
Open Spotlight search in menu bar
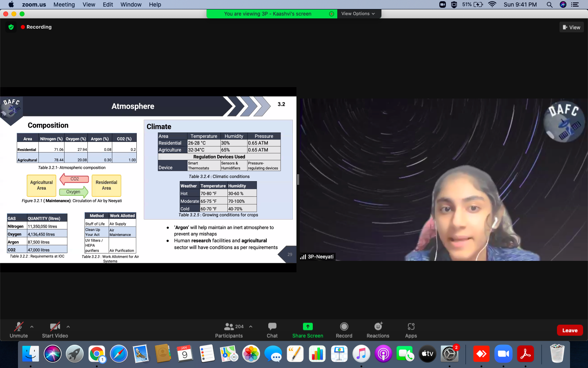pyautogui.click(x=549, y=4)
